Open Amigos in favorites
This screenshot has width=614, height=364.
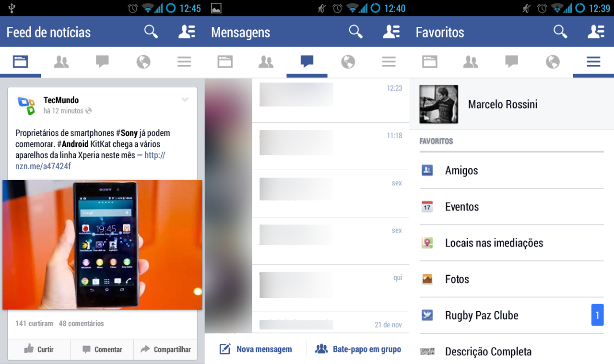511,170
